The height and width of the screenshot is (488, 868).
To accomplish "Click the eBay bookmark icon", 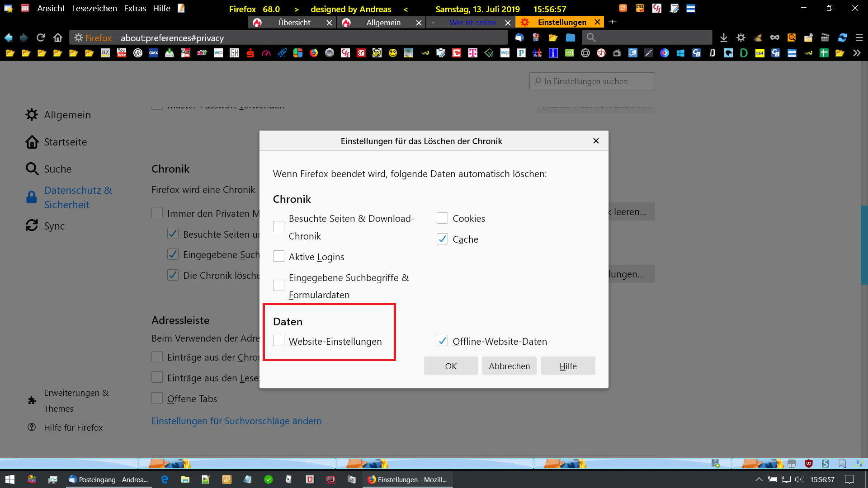I will pyautogui.click(x=202, y=53).
